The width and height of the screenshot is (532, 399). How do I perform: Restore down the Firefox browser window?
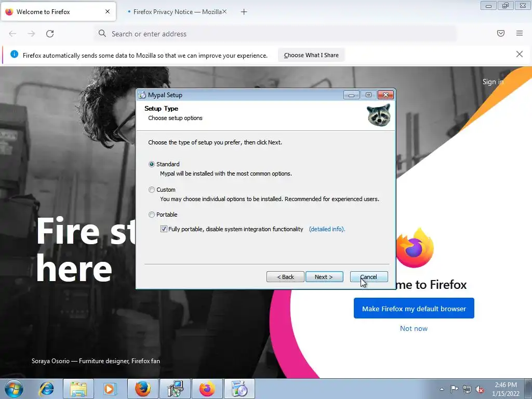click(x=506, y=5)
